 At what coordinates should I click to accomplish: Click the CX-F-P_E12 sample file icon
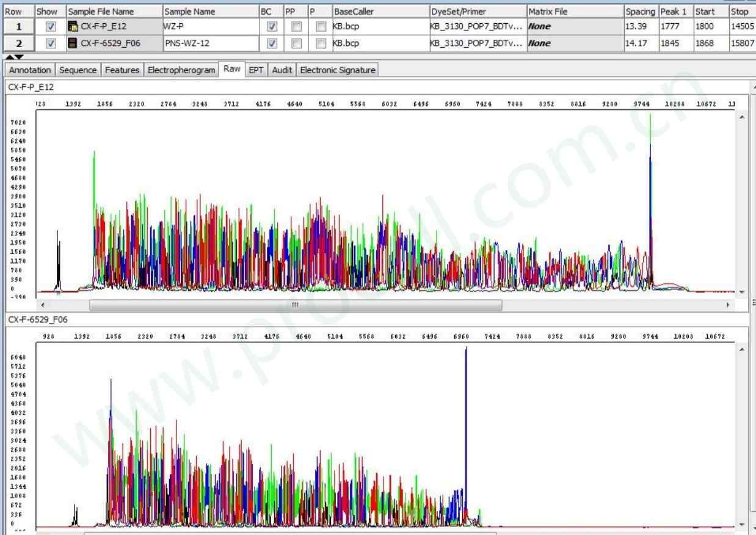(x=73, y=27)
